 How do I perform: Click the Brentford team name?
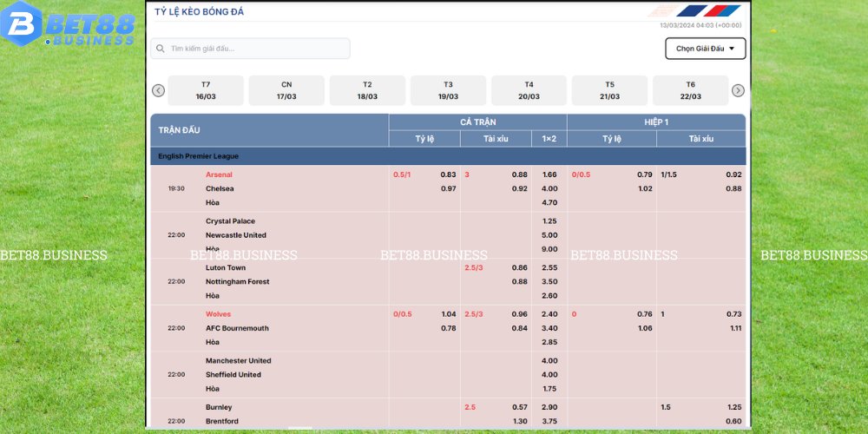click(222, 421)
